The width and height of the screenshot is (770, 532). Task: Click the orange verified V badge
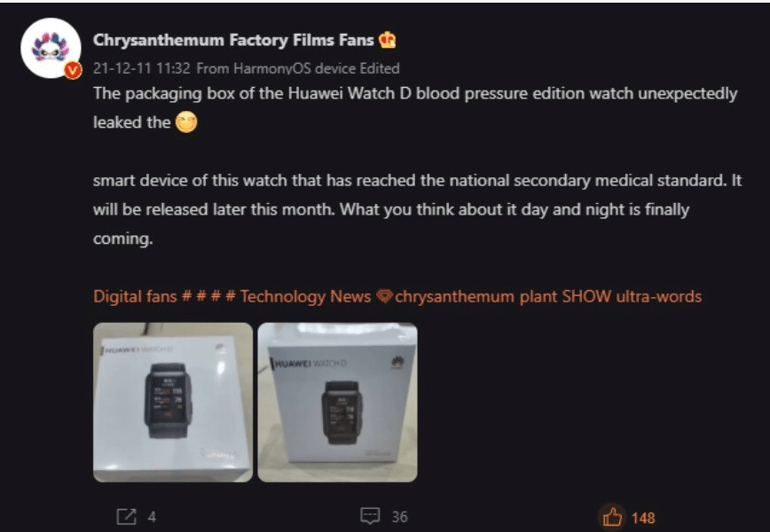(73, 71)
